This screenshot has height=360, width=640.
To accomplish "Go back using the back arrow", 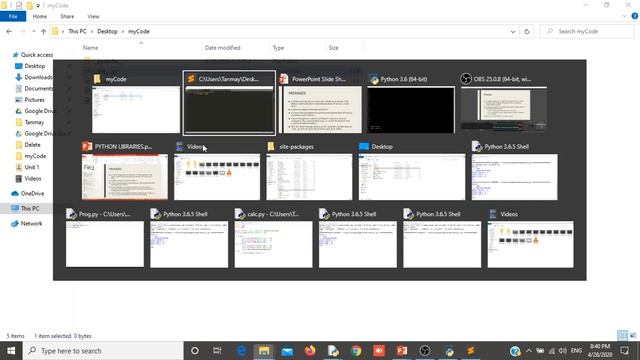I will click(9, 31).
